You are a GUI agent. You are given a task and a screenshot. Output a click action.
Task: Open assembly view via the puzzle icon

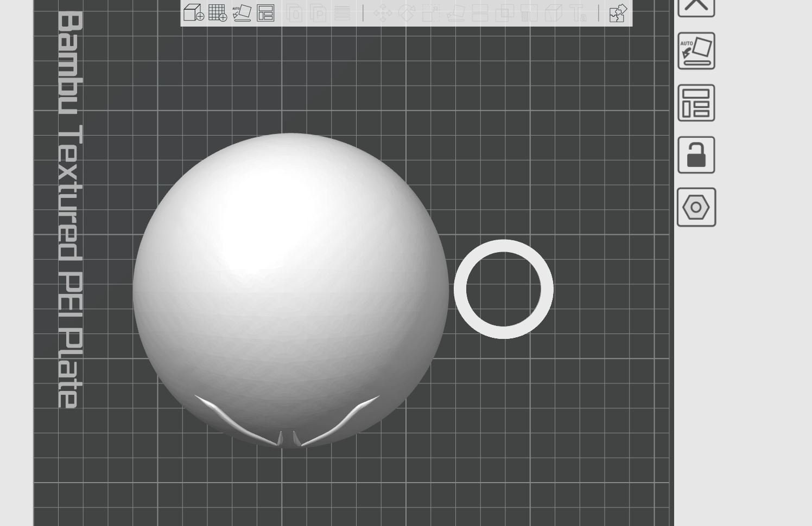[618, 13]
